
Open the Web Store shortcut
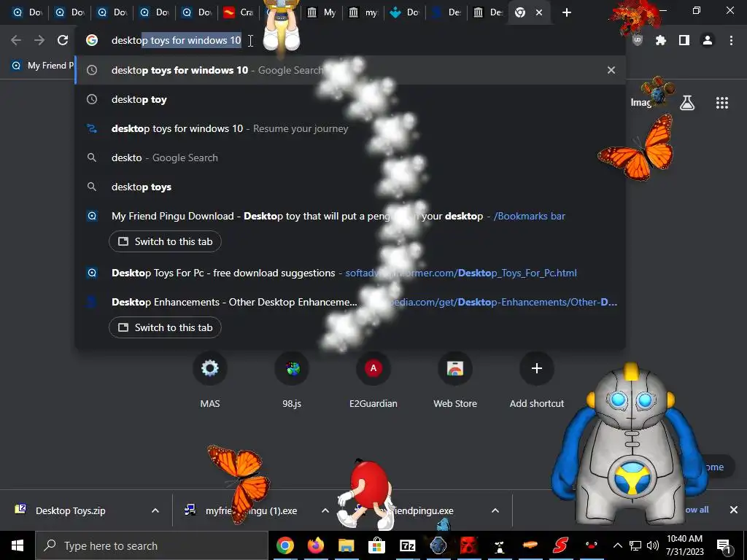click(455, 380)
